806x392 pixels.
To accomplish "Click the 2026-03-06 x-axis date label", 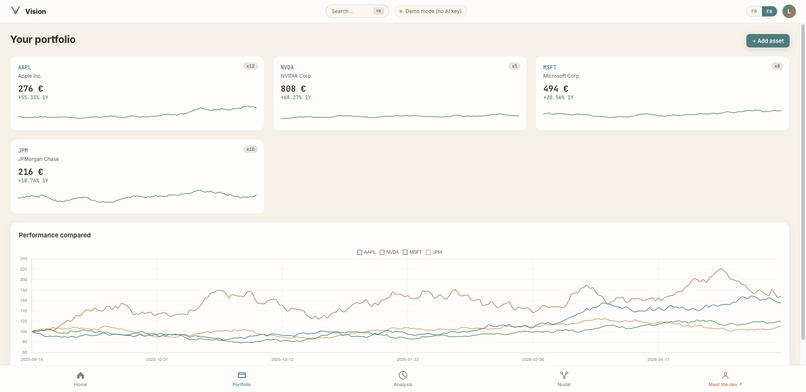I will [533, 360].
